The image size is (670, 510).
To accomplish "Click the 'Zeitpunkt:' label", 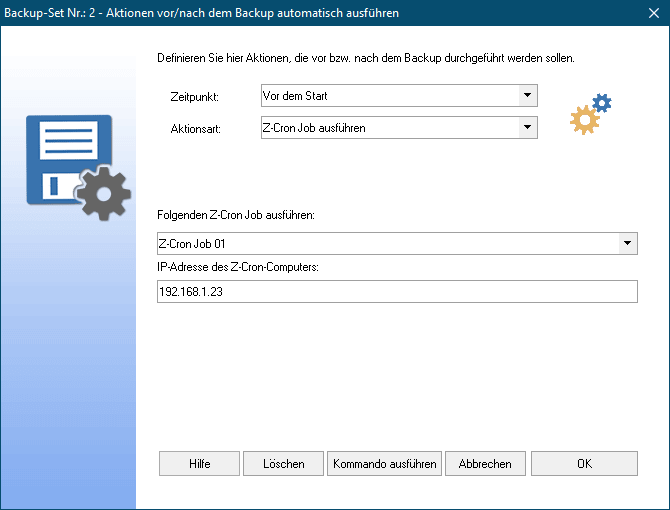I will 194,97.
